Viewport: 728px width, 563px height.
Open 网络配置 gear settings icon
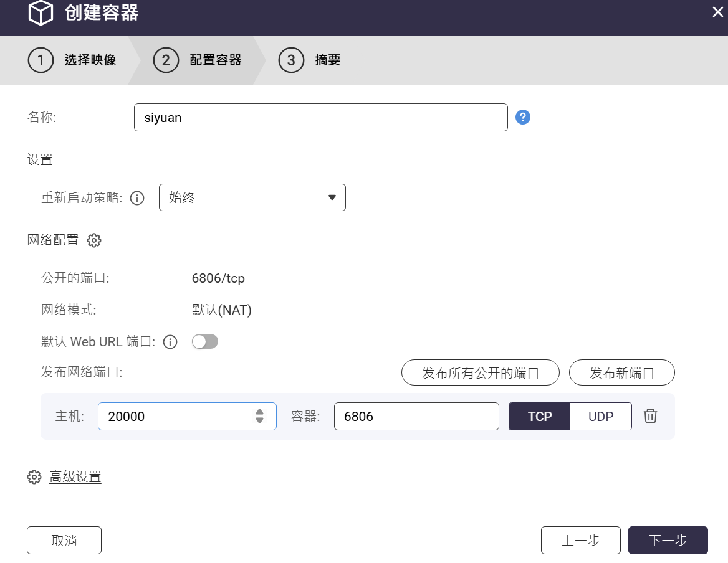tap(94, 240)
